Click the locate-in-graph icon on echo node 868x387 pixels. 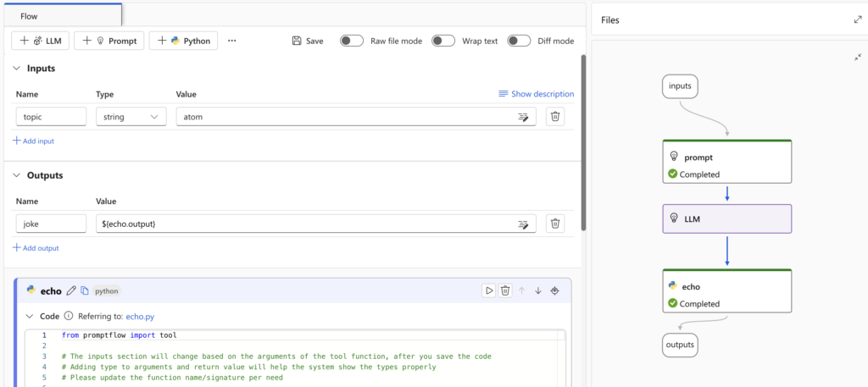(555, 290)
